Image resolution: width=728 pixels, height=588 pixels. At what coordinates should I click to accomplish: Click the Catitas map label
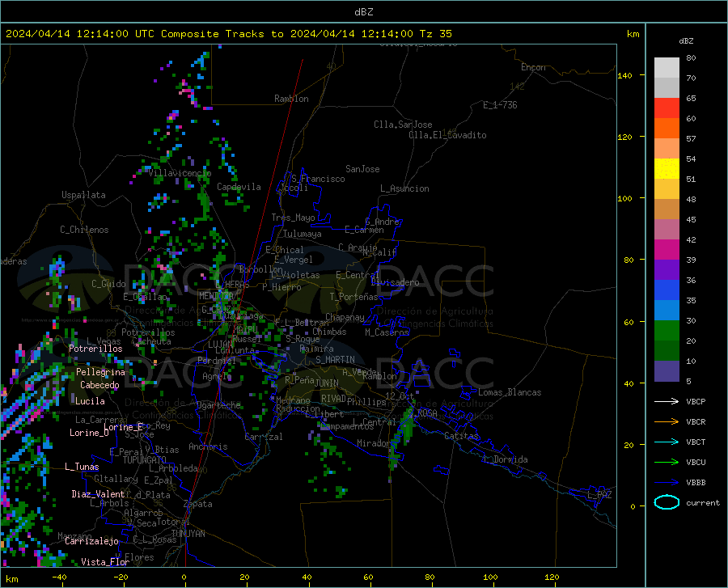(x=461, y=436)
